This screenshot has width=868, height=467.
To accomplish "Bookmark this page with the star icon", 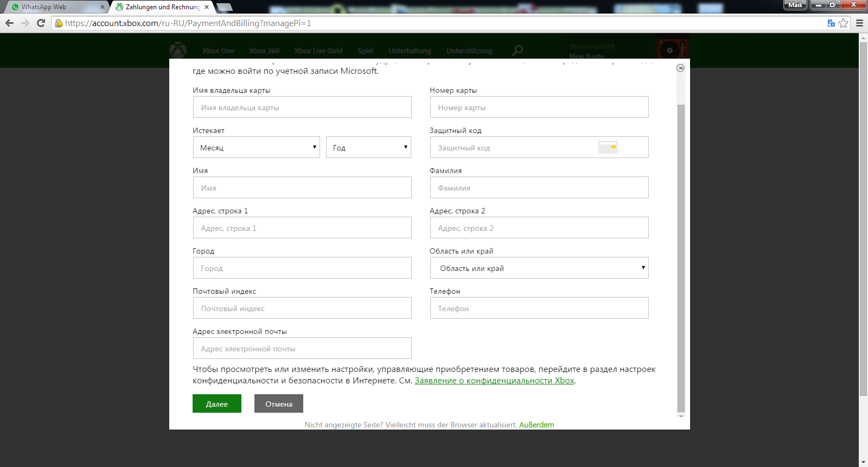I will coord(843,23).
